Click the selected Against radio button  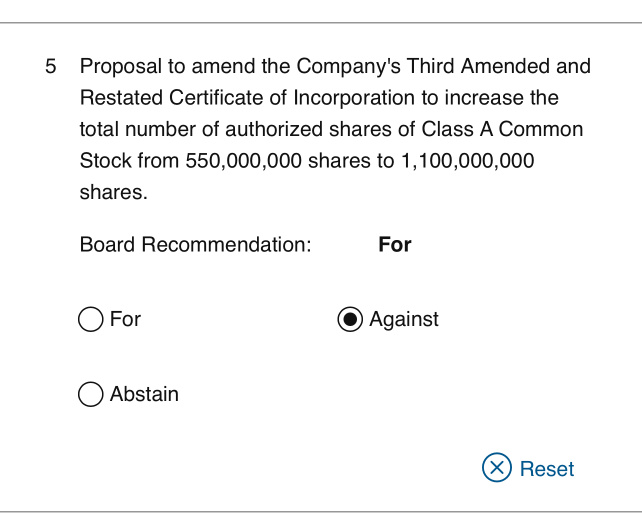click(x=350, y=320)
